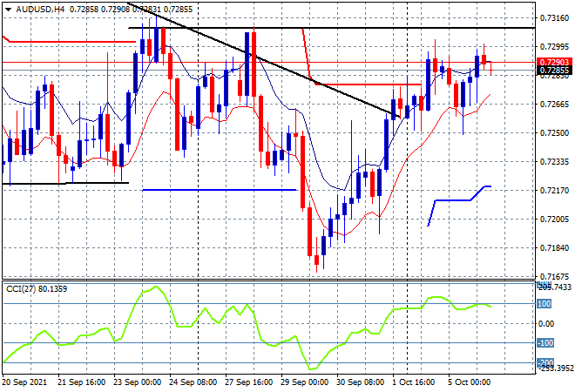Select the red 0.72903 price label
575x392 pixels.
click(x=554, y=62)
